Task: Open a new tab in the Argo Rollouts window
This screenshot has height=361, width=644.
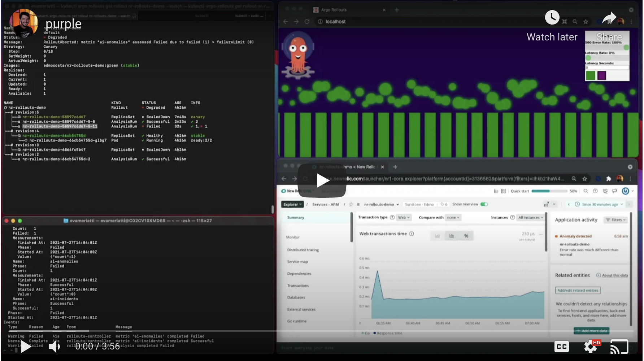Action: click(397, 10)
